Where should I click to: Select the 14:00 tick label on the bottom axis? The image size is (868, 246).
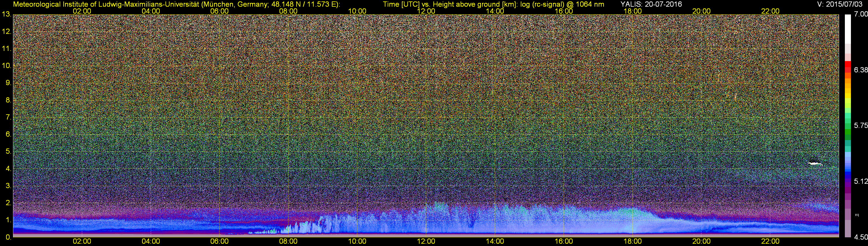[495, 241]
